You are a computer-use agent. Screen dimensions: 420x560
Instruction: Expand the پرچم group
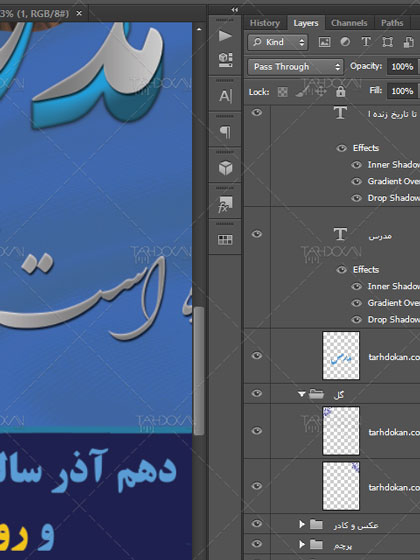302,544
